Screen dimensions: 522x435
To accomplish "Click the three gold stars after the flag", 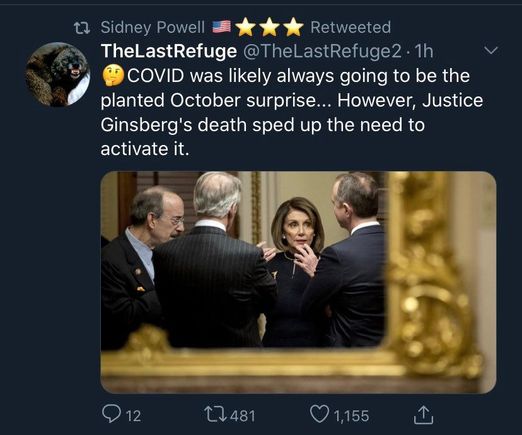I will pyautogui.click(x=269, y=27).
